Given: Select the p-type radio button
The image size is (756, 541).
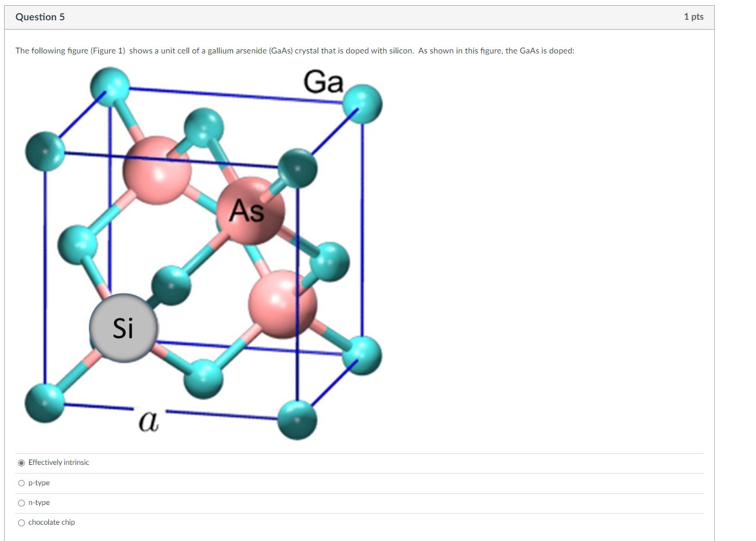Looking at the screenshot, I should point(22,483).
